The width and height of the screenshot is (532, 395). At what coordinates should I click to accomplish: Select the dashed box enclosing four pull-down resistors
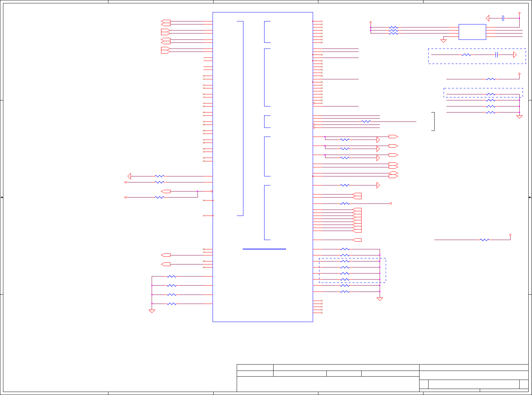point(353,270)
